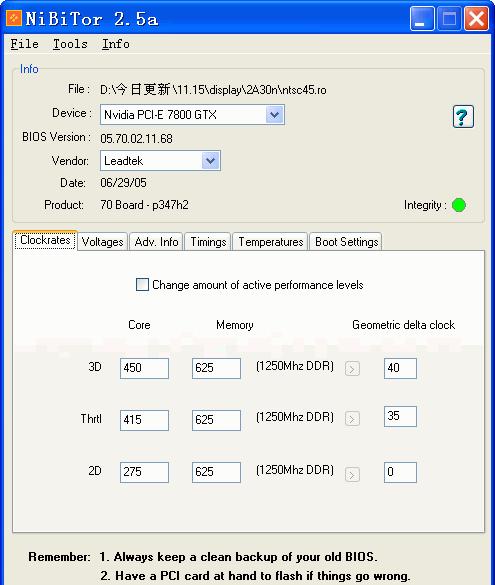The width and height of the screenshot is (495, 585).
Task: Click the product text 70 Board - p347h2
Action: click(x=144, y=205)
